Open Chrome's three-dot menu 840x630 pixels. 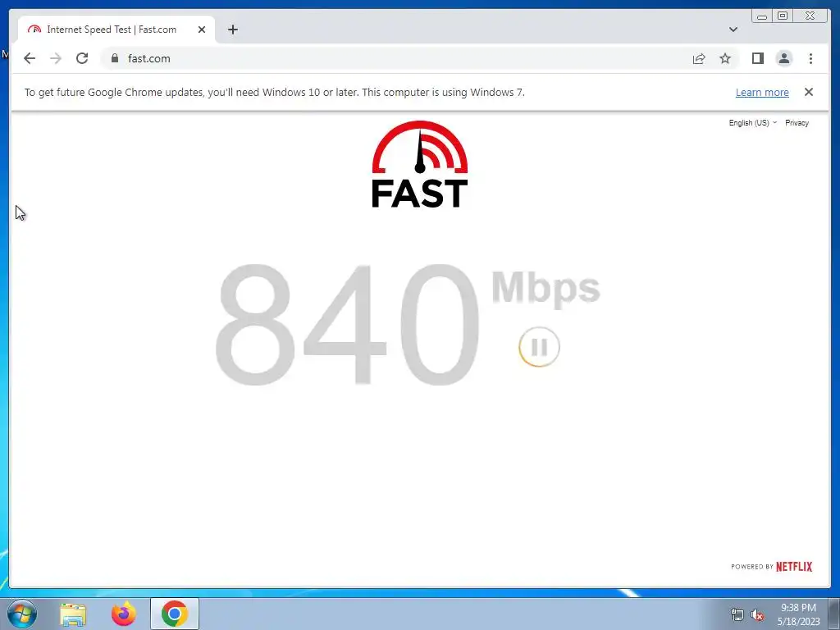(810, 58)
